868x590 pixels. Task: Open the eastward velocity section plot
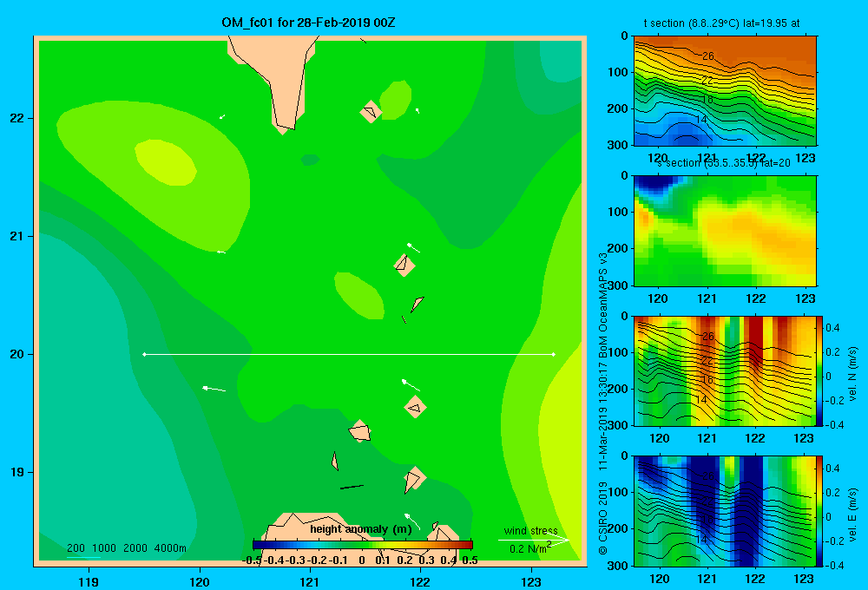click(x=725, y=511)
